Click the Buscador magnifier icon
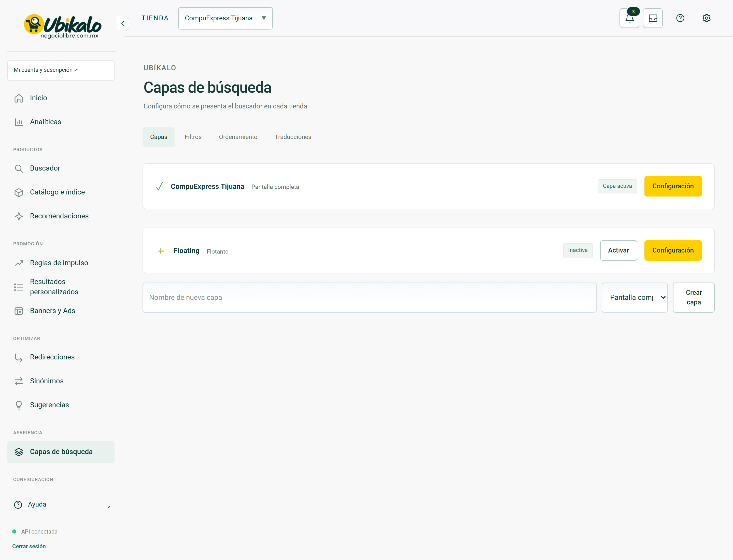 coord(19,169)
